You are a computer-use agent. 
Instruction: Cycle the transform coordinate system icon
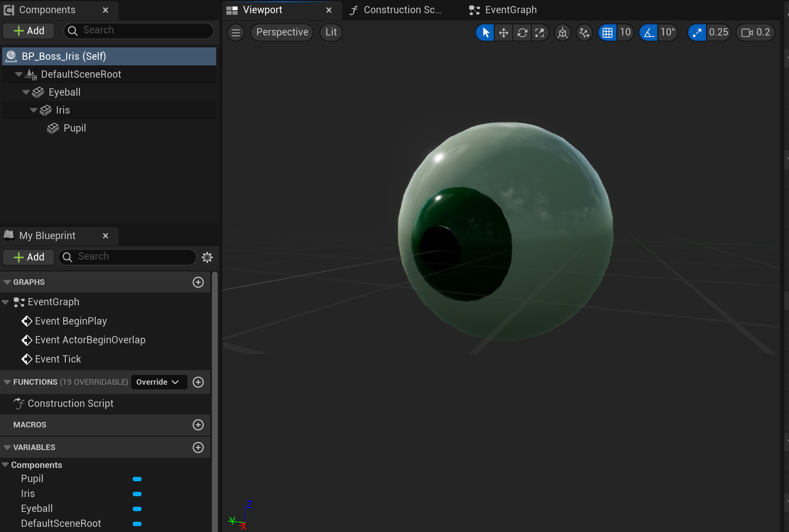(x=563, y=32)
